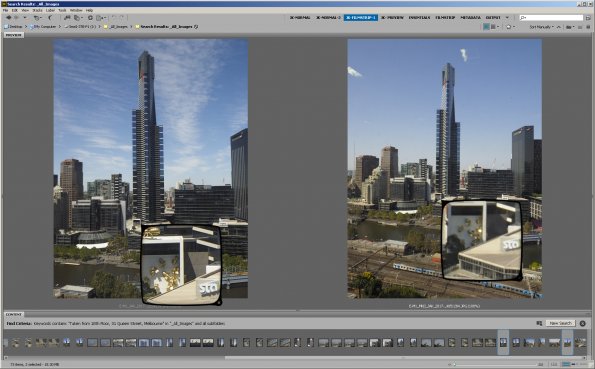This screenshot has width=595, height=369.
Task: Click the Desktop breadcrumb
Action: click(13, 27)
